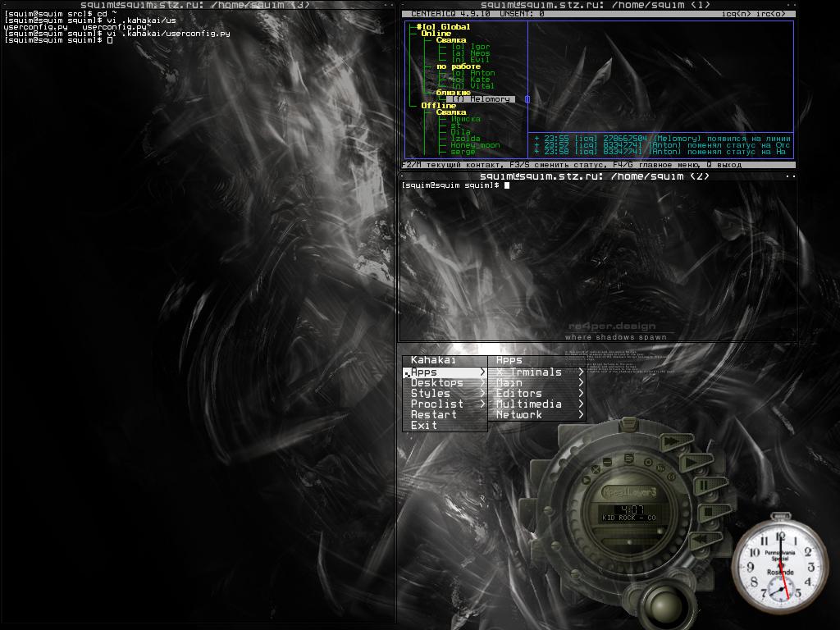Click the 23:57 Anton status log line
This screenshot has height=630, width=840.
click(662, 145)
